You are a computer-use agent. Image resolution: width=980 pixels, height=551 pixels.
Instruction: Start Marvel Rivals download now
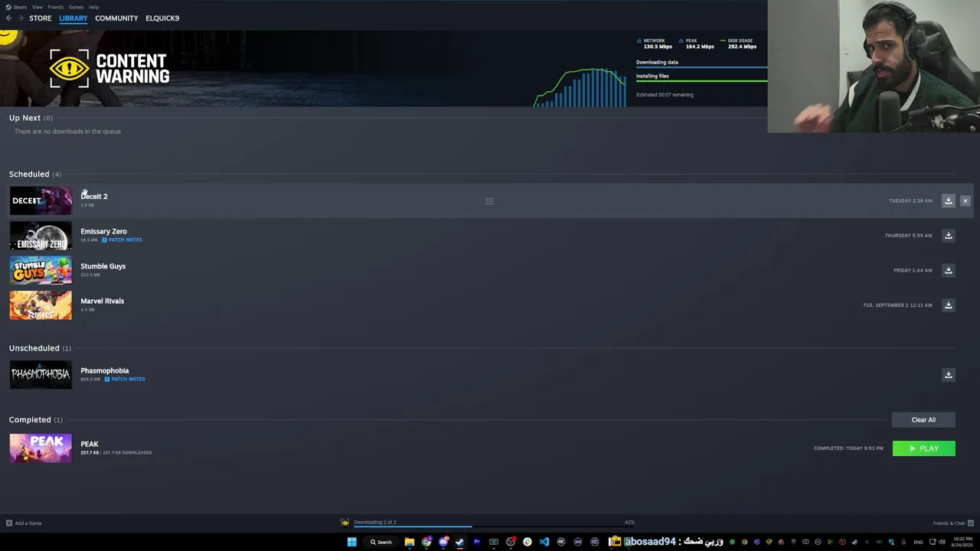[x=948, y=305]
